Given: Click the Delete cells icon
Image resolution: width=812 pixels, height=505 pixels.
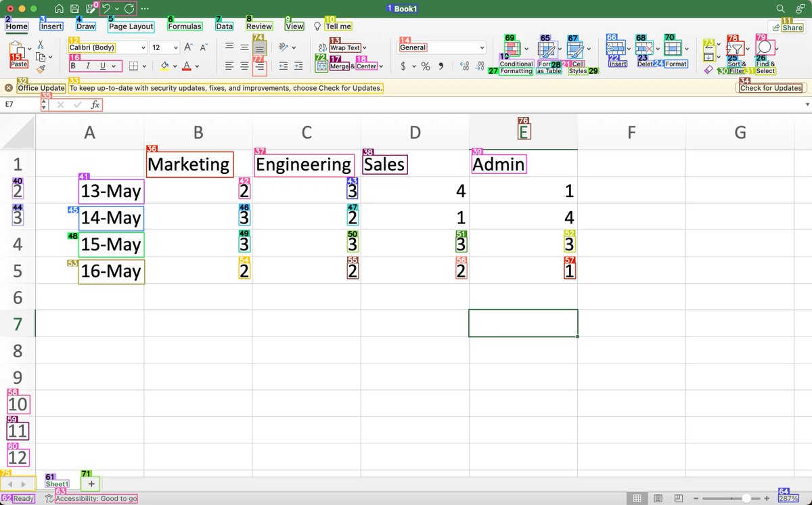Looking at the screenshot, I should (x=644, y=48).
